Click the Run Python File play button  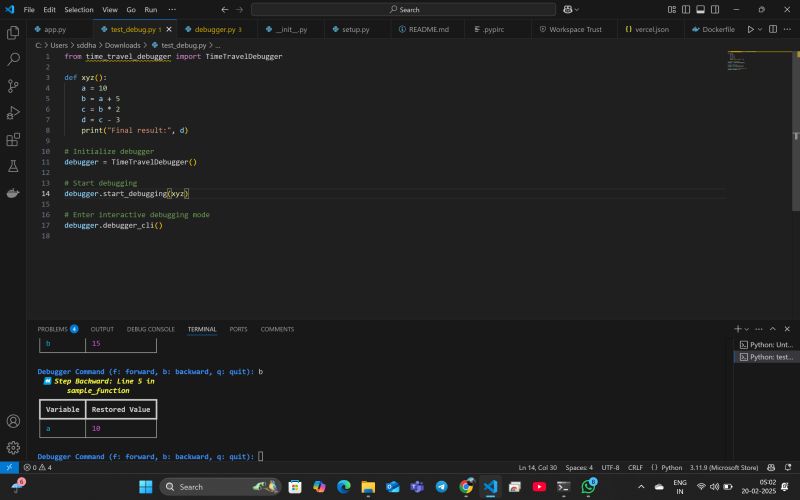pos(751,29)
